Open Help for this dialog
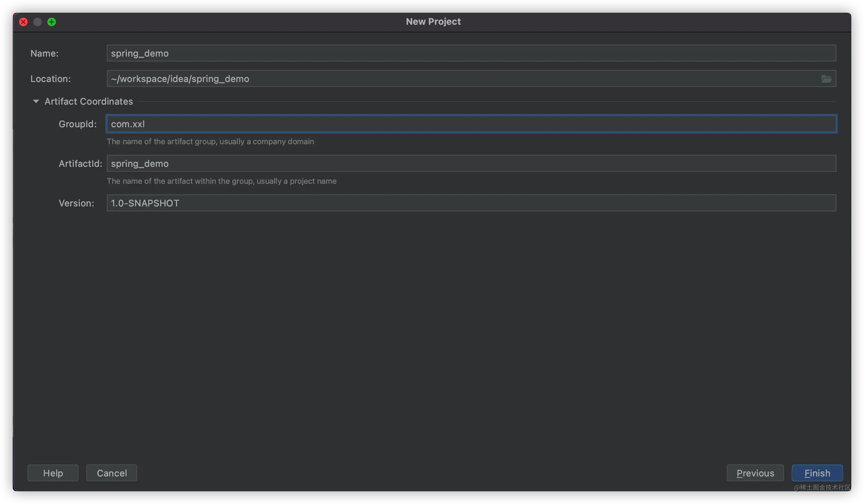The width and height of the screenshot is (864, 504). coord(53,473)
